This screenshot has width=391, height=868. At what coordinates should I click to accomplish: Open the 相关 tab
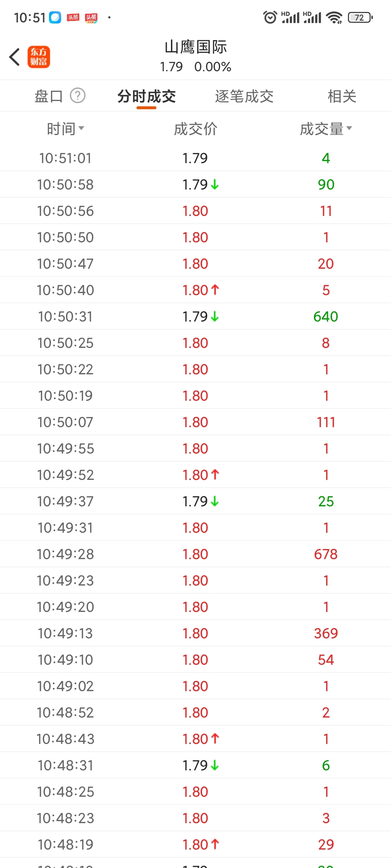point(342,96)
